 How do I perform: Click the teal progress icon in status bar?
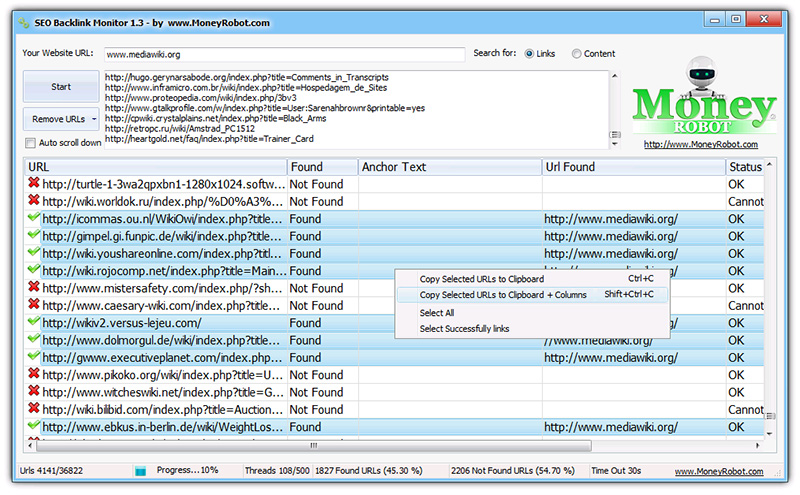140,471
